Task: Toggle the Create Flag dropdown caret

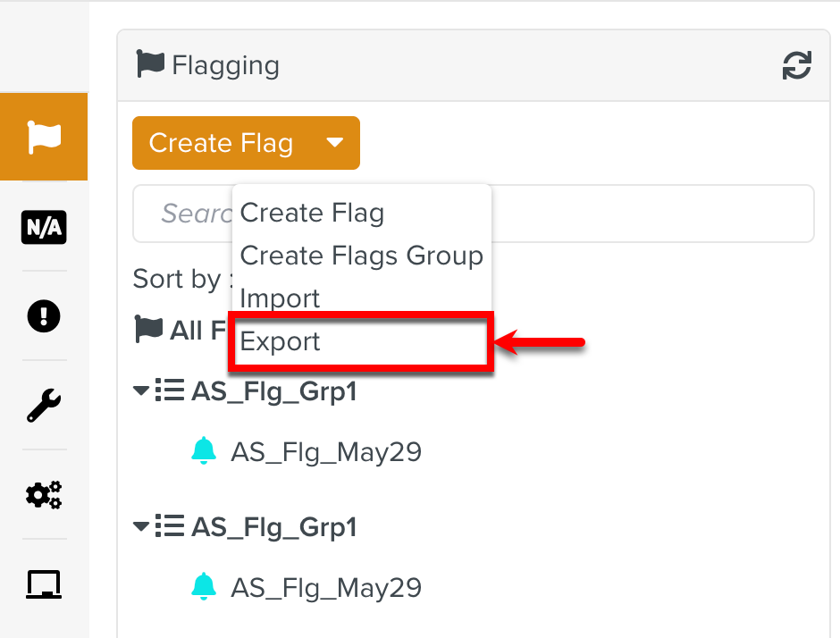Action: (x=334, y=143)
